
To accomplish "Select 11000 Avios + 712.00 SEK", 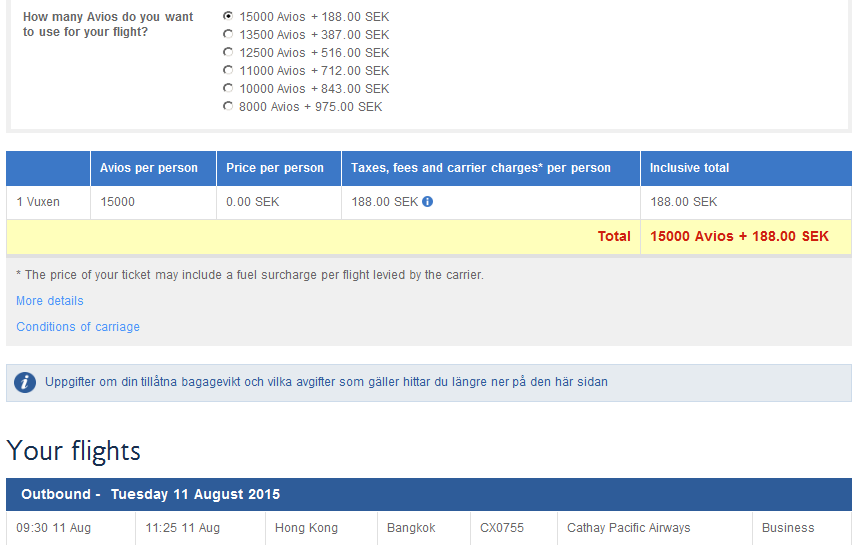I will (x=228, y=71).
